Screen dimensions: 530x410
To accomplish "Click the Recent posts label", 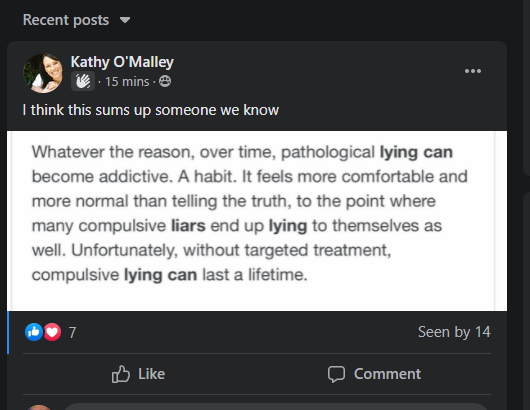I will pyautogui.click(x=66, y=20).
